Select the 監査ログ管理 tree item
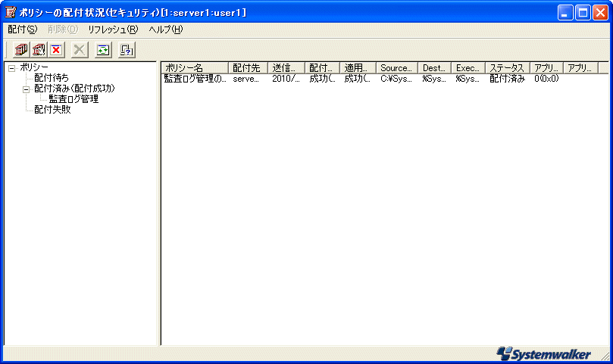This screenshot has width=613, height=364. 73,99
